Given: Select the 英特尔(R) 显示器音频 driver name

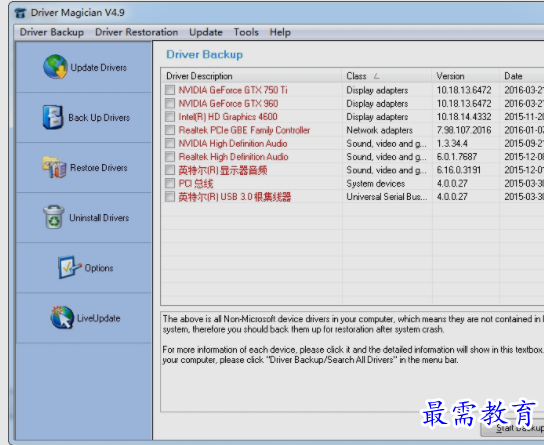Looking at the screenshot, I should click(223, 170).
